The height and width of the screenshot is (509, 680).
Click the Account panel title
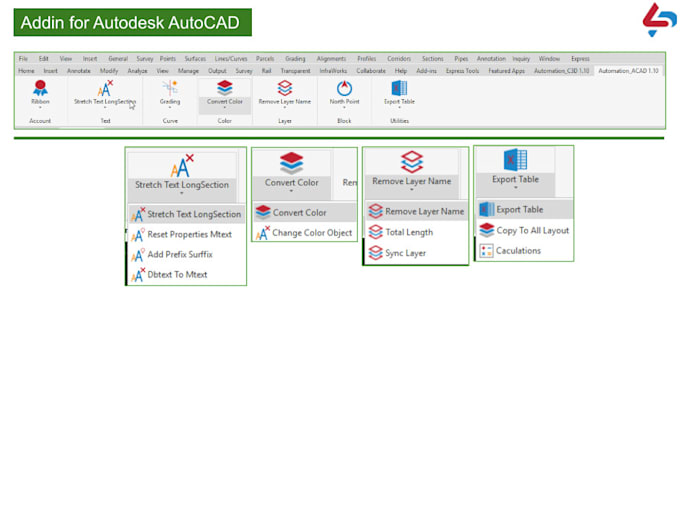pos(40,121)
